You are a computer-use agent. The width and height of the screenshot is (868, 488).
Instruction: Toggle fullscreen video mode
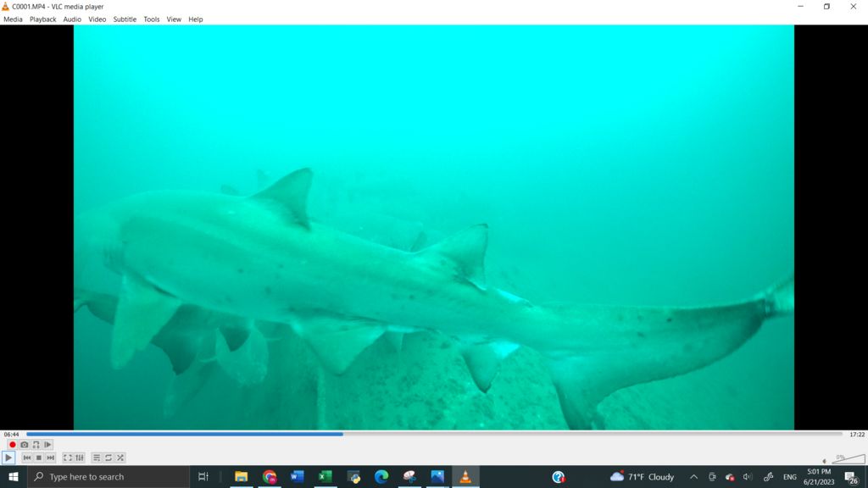click(x=68, y=457)
